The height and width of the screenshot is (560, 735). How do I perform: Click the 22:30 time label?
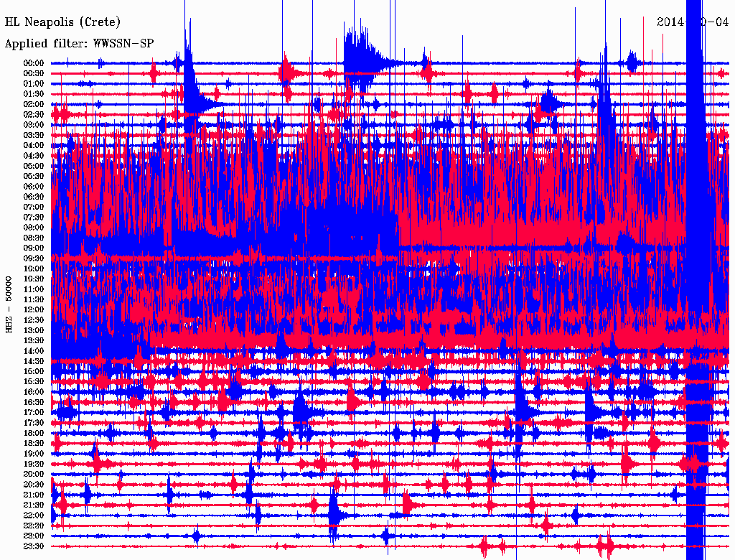click(34, 526)
